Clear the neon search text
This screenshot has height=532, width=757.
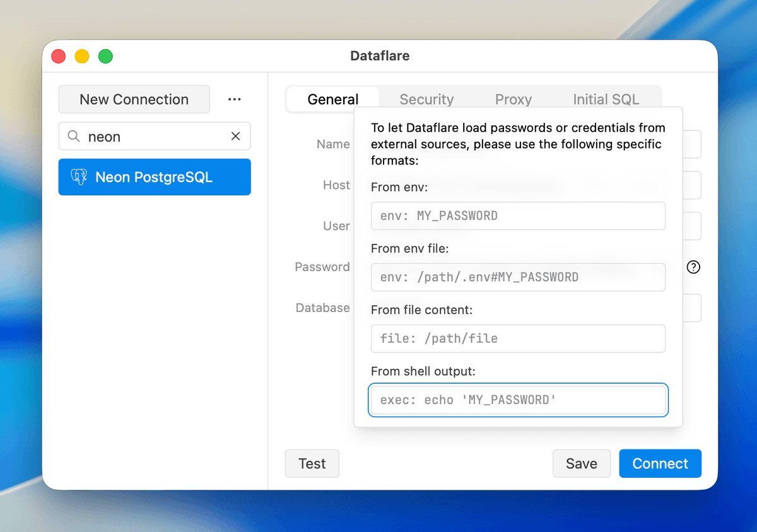[x=235, y=136]
